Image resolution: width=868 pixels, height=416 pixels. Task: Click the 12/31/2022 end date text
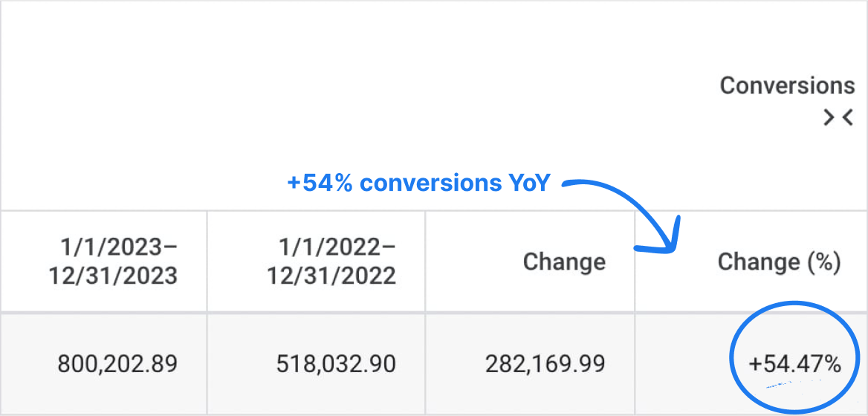pyautogui.click(x=331, y=276)
